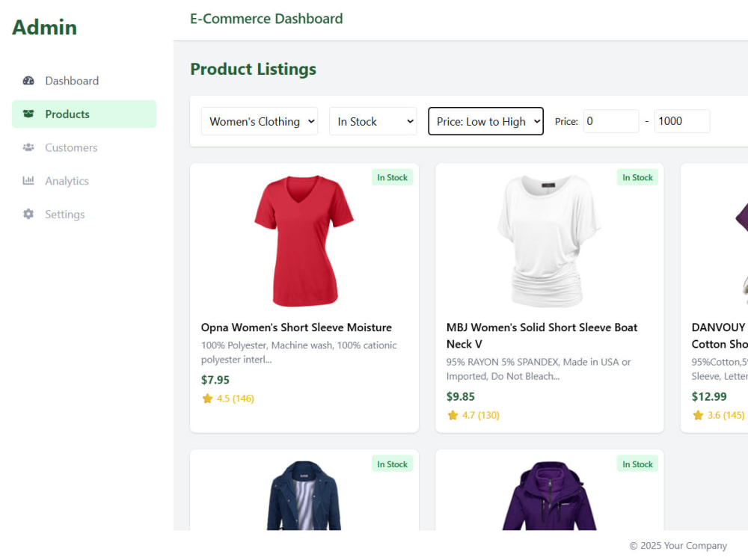Image resolution: width=748 pixels, height=560 pixels.
Task: Click the Dashboard gauge icon in sidebar
Action: (28, 81)
